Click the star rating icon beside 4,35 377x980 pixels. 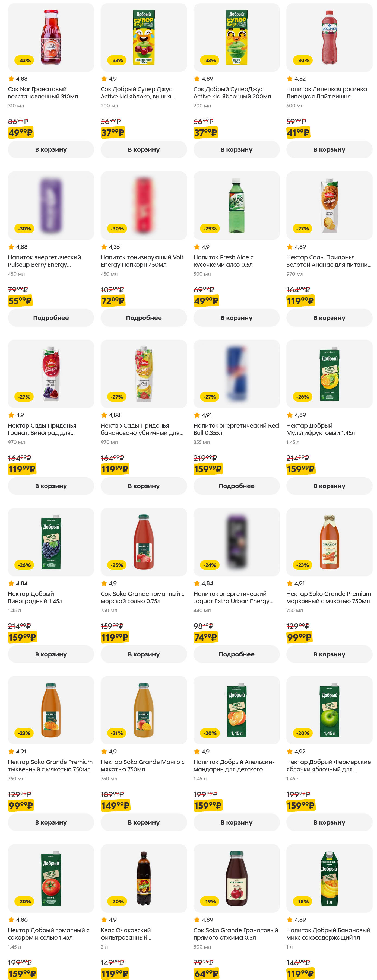coord(104,247)
